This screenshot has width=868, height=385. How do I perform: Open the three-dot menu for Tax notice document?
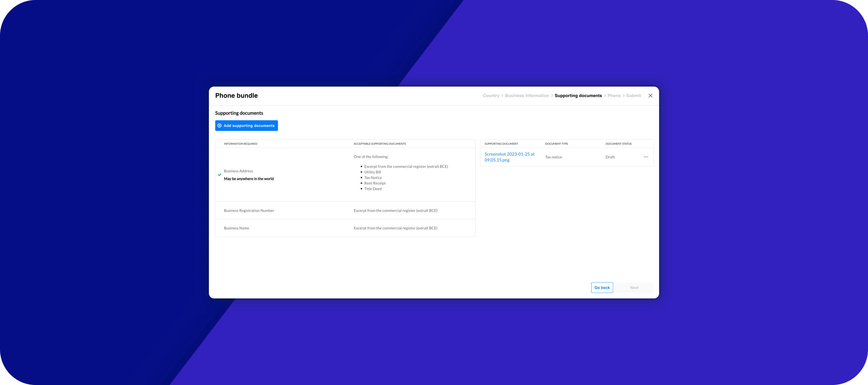[x=645, y=157]
